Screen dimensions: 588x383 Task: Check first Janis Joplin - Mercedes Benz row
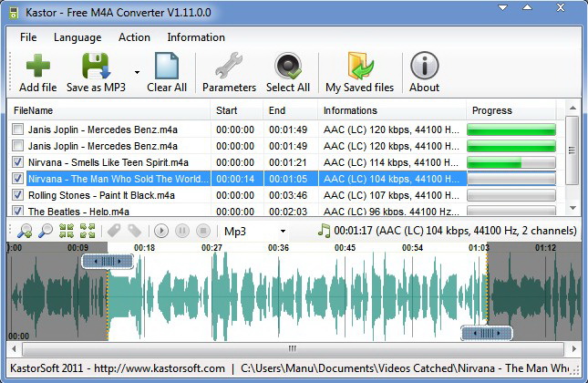[x=17, y=129]
